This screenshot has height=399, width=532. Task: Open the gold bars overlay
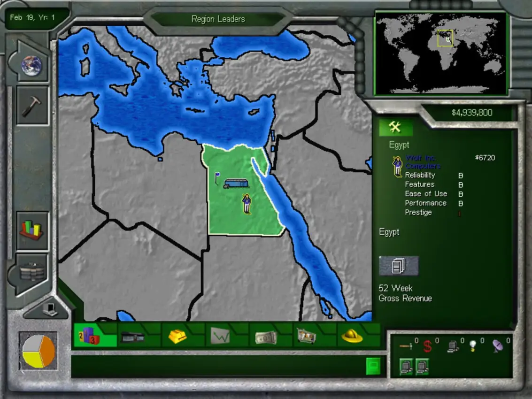tap(178, 336)
